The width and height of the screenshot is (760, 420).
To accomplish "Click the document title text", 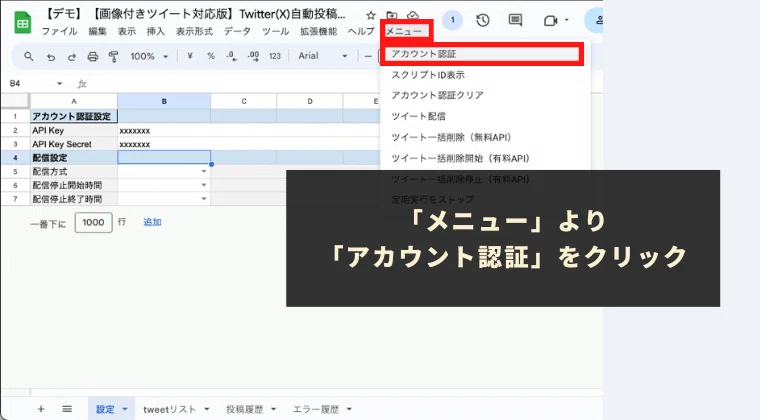I will 195,14.
